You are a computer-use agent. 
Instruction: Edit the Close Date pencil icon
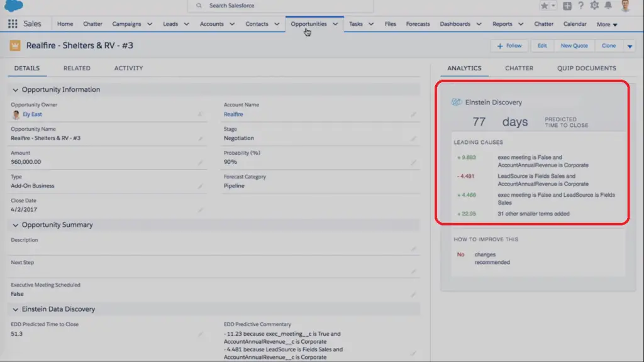coord(200,210)
